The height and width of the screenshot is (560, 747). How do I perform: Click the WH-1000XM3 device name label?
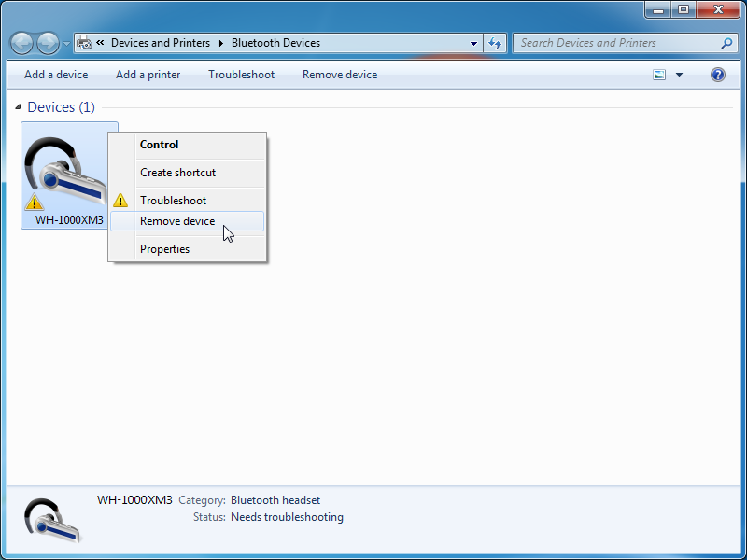click(x=69, y=220)
